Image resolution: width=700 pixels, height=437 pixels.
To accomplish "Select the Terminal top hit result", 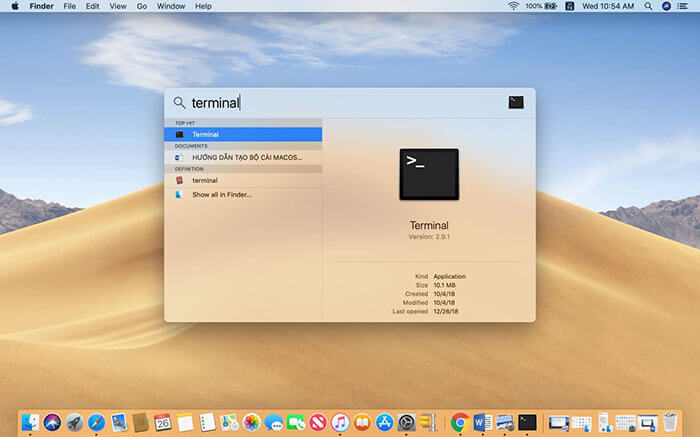I will click(243, 134).
